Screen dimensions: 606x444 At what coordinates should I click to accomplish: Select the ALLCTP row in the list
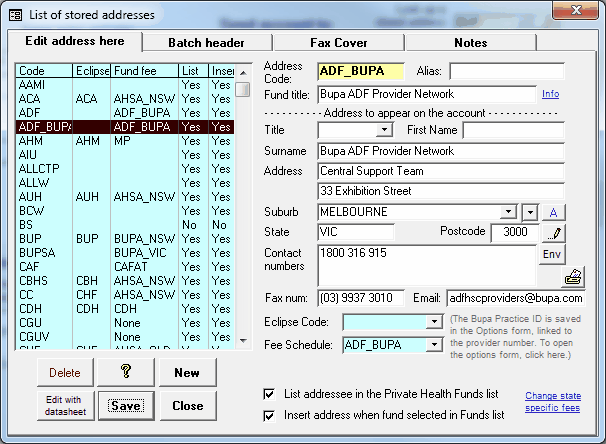[x=125, y=169]
